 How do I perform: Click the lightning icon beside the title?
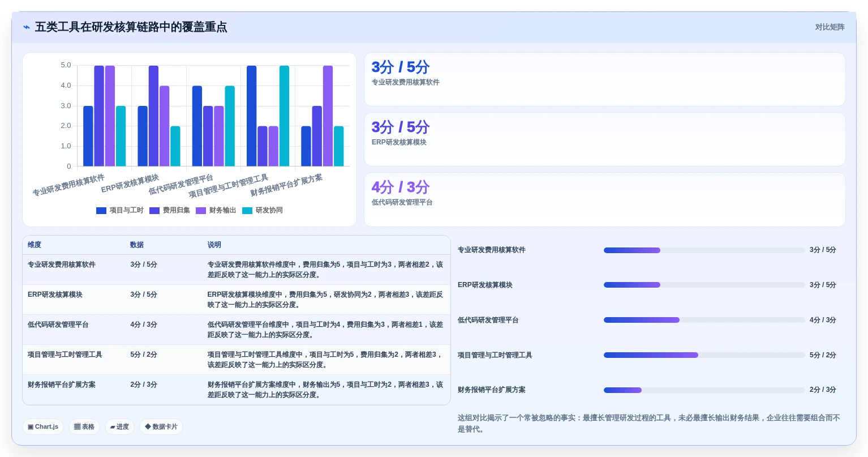tap(27, 27)
